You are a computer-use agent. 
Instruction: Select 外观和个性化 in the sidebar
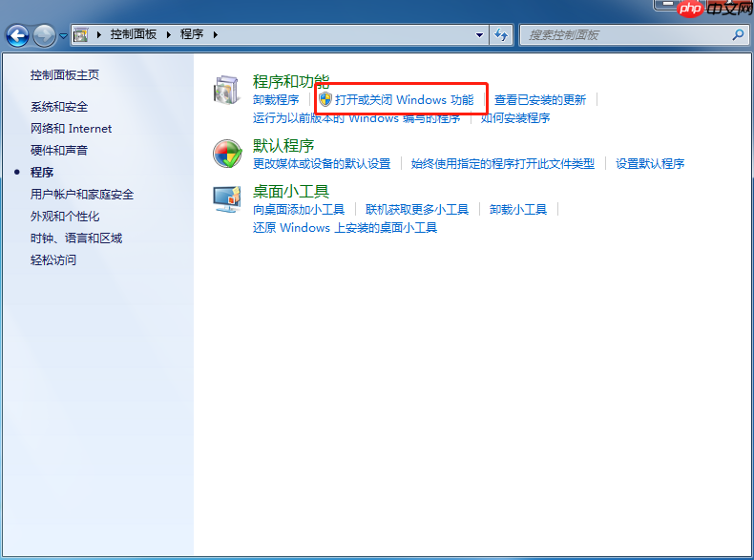(65, 217)
